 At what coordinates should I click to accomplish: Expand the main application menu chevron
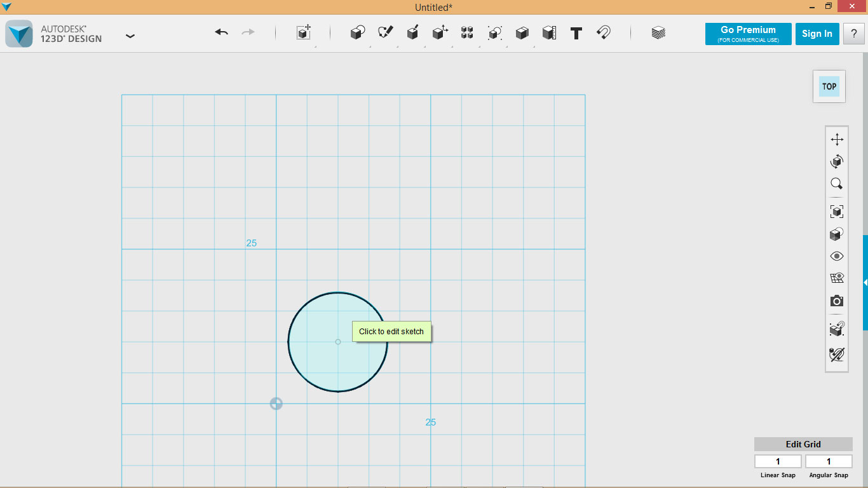130,36
